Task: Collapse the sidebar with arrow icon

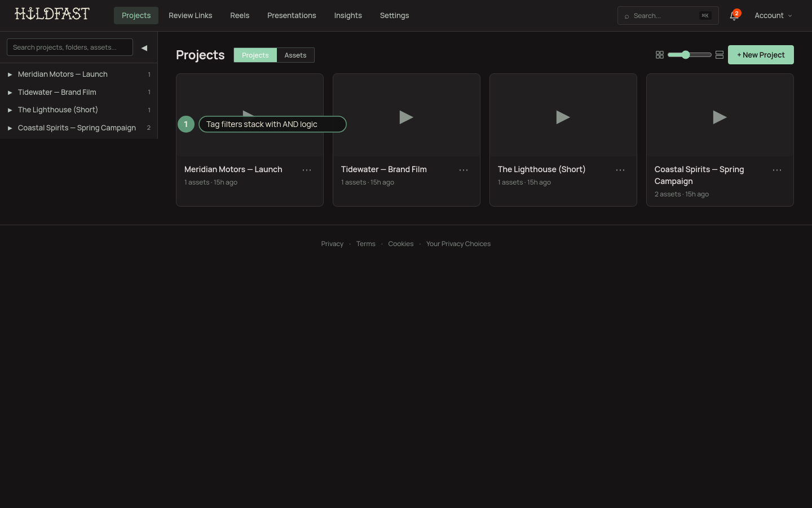Action: coord(144,48)
